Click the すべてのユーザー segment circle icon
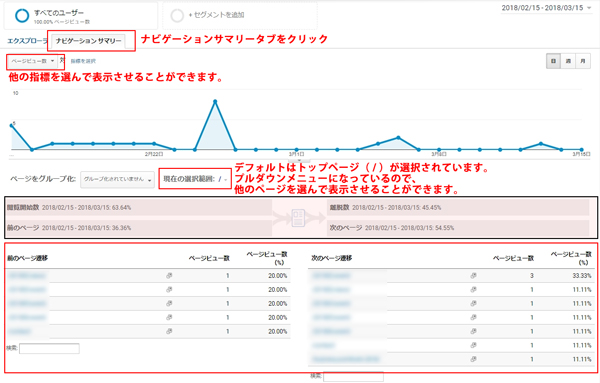This screenshot has width=600, height=383. (22, 16)
